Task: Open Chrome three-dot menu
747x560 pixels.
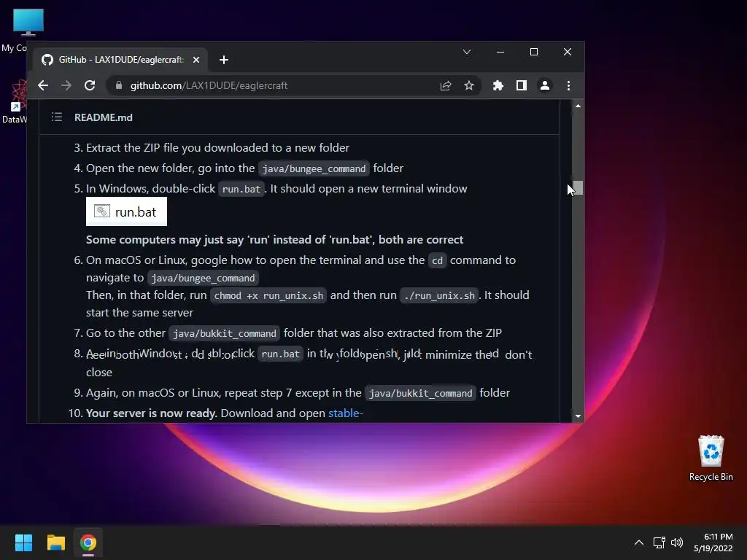Action: point(568,86)
